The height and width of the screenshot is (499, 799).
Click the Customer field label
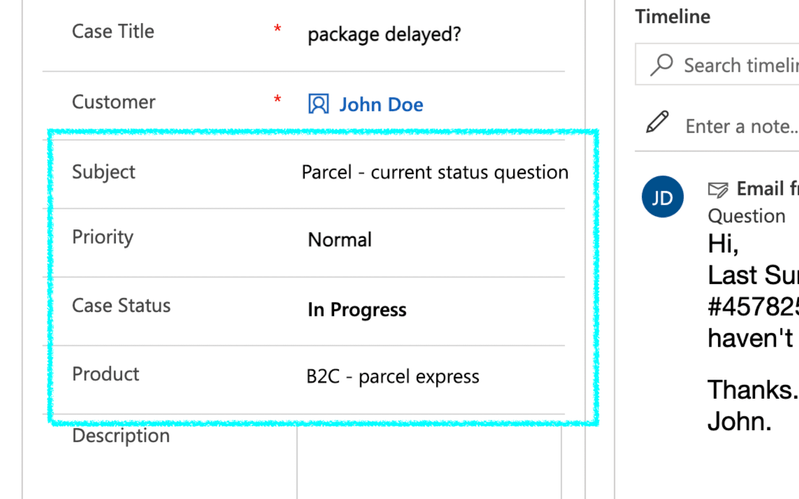point(114,102)
